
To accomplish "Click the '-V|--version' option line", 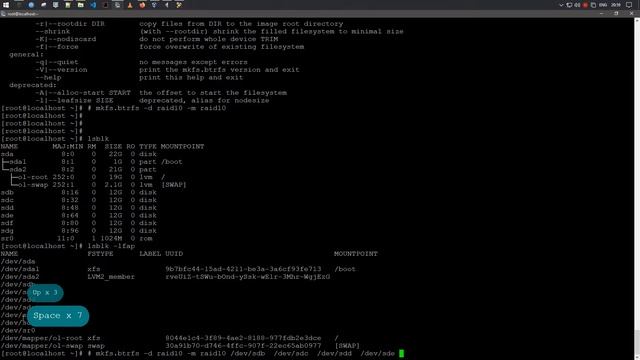I will [167, 70].
